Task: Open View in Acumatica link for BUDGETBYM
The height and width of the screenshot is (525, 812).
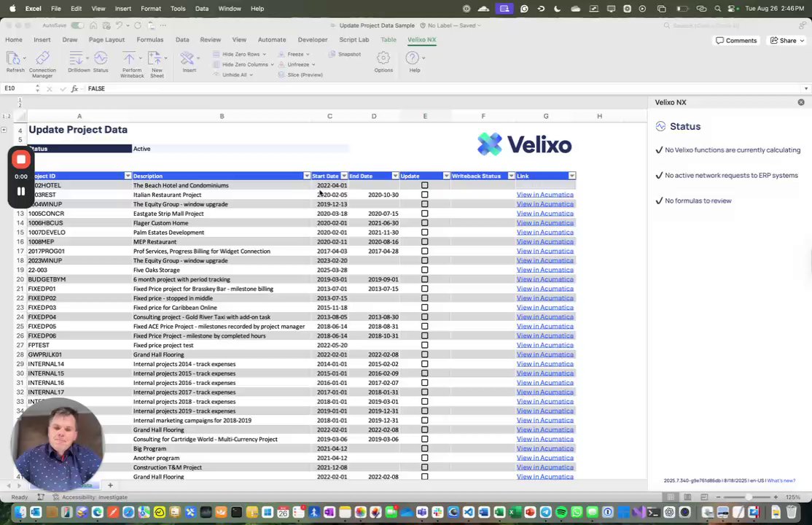Action: (544, 279)
